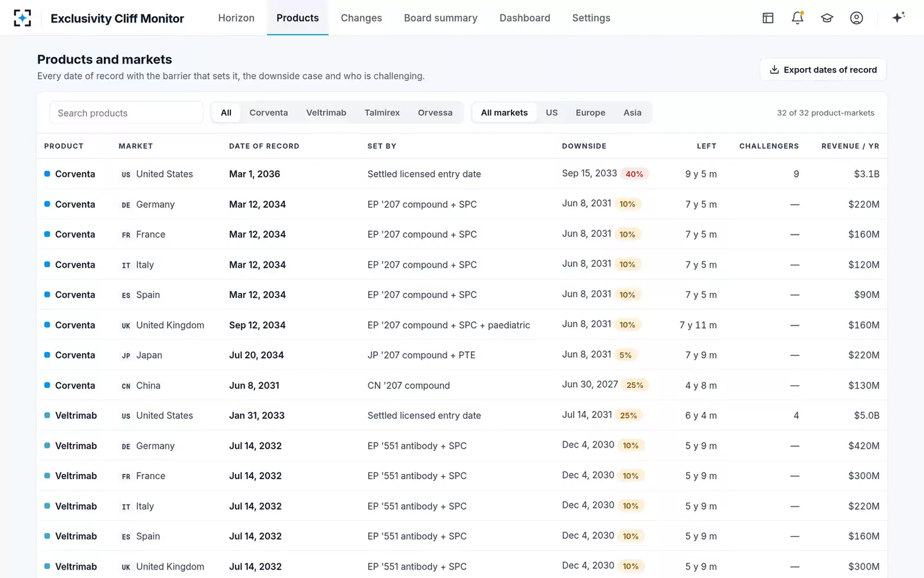Click the 40% downside badge

(635, 174)
